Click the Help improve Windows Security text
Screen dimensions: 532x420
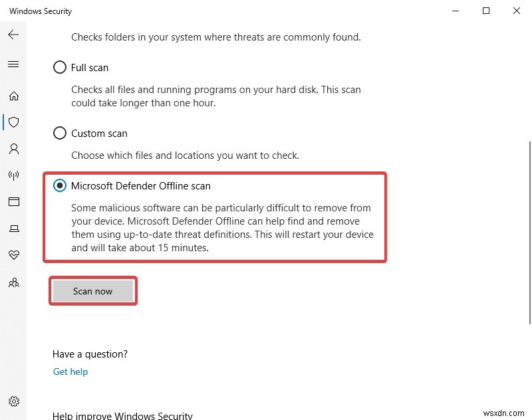click(x=123, y=415)
